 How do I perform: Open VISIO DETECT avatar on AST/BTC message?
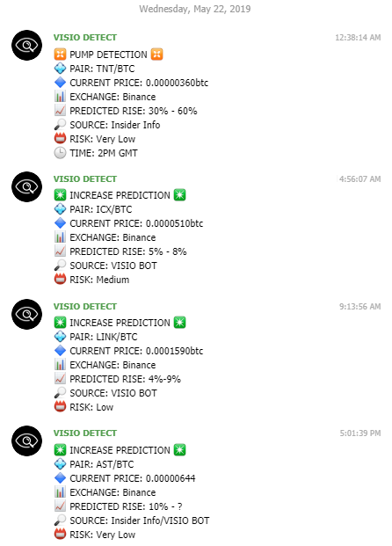tap(26, 441)
